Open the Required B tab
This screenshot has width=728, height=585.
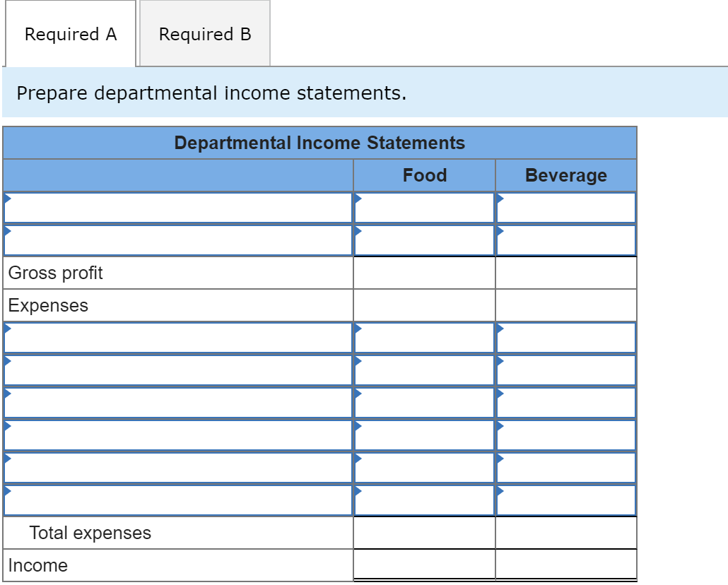click(205, 34)
